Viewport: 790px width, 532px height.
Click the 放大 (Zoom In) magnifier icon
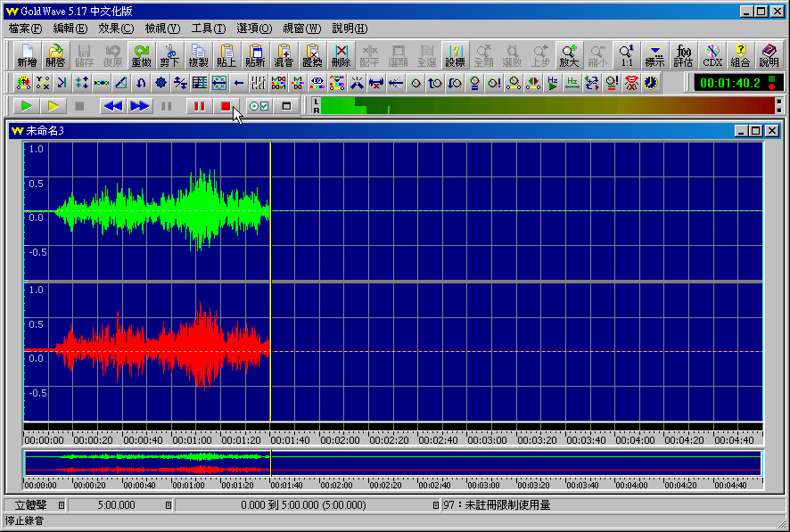coord(570,55)
